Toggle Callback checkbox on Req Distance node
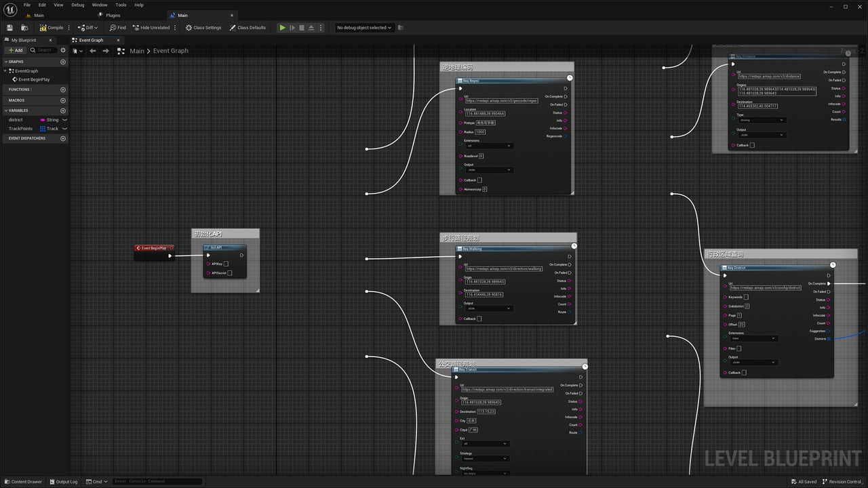The width and height of the screenshot is (868, 488). tap(752, 145)
